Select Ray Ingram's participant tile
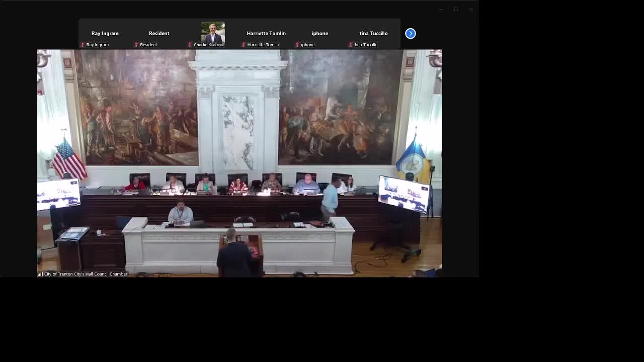The height and width of the screenshot is (362, 644). pyautogui.click(x=105, y=34)
